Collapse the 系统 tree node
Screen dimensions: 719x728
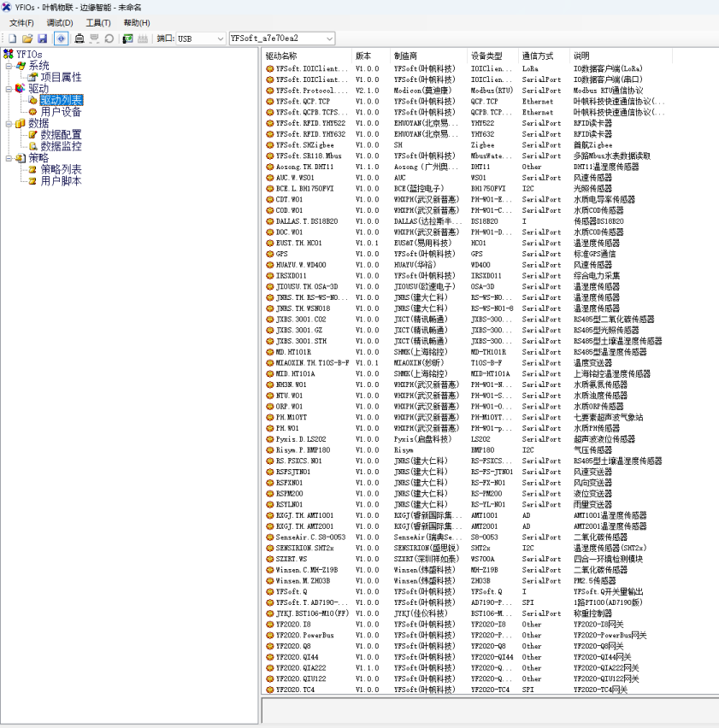click(9, 66)
